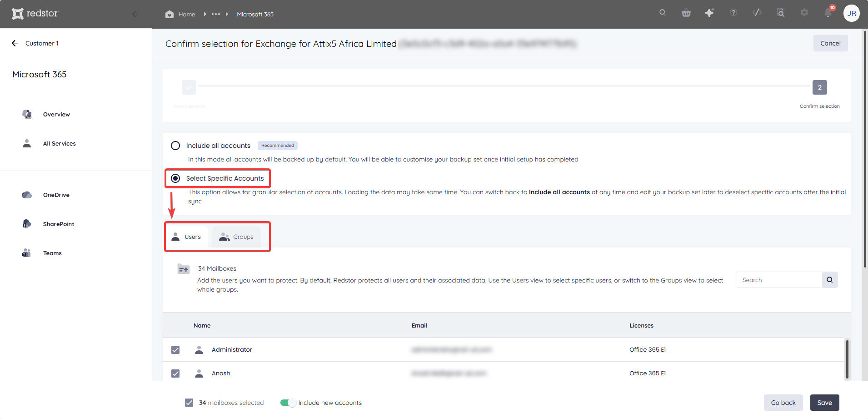This screenshot has height=419, width=868.
Task: Click the OneDrive cloud icon
Action: 27,195
